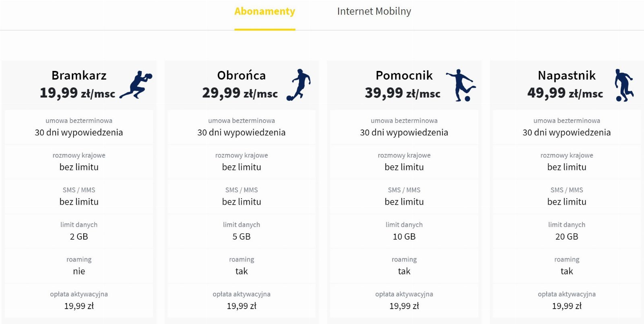
Task: Click the 19,99 zł/msc price
Action: click(77, 93)
